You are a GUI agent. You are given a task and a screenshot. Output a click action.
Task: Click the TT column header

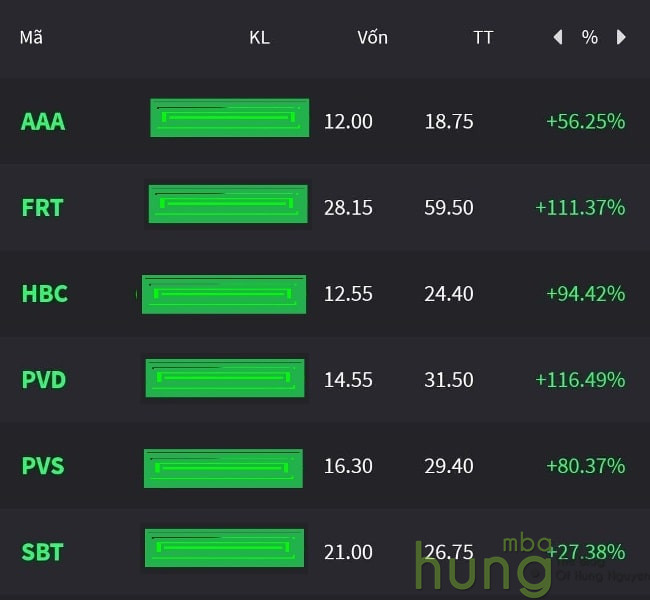[483, 38]
